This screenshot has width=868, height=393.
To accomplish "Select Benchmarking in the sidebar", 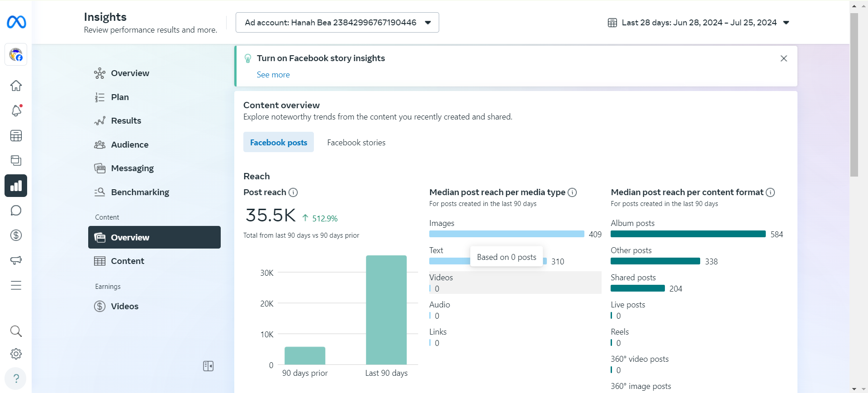I will pos(140,192).
